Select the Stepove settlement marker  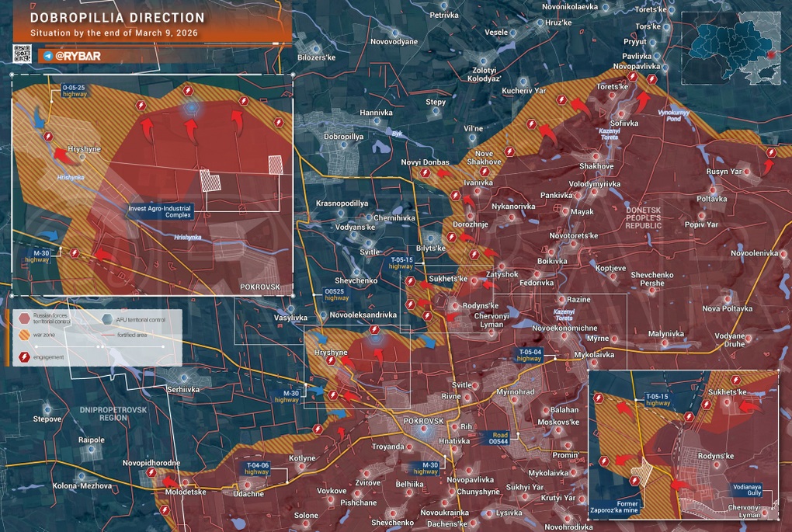coord(47,409)
